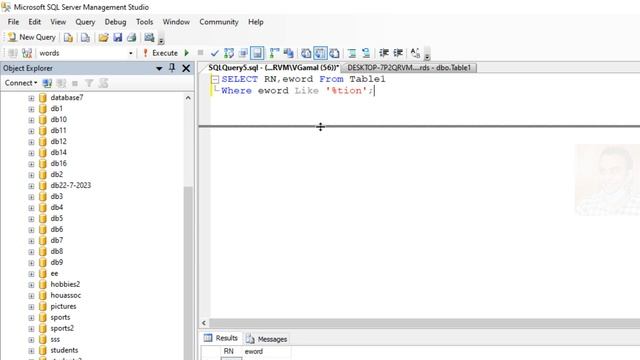Screen dimensions: 640x360
Task: Run the query with the Execute button
Action: pos(160,53)
